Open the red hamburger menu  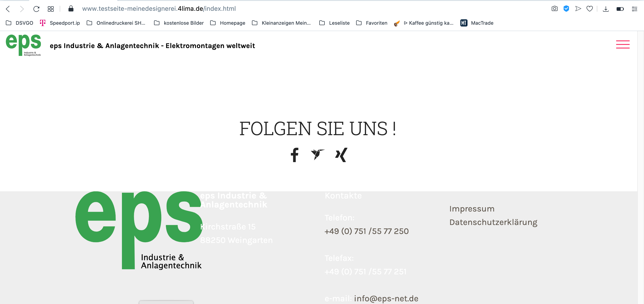coord(622,44)
